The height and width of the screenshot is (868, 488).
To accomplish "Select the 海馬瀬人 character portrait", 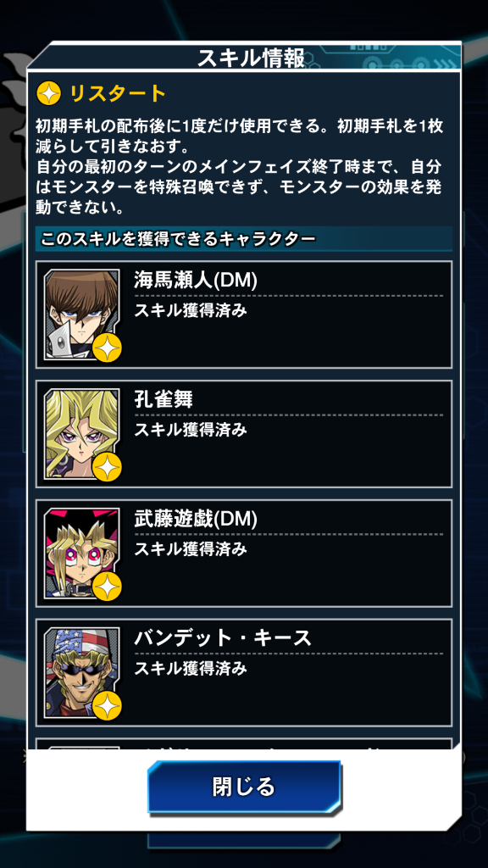I will point(82,314).
